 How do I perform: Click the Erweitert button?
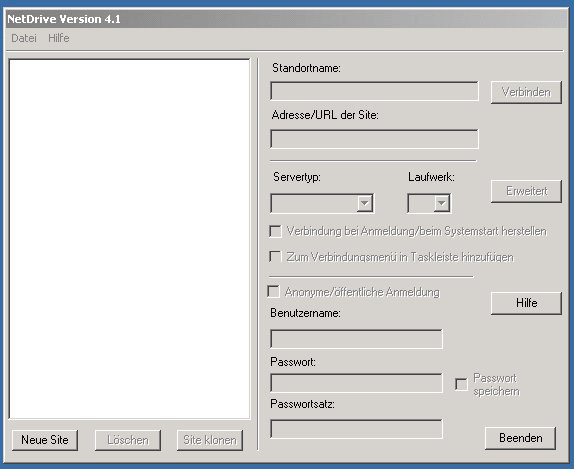tap(526, 191)
